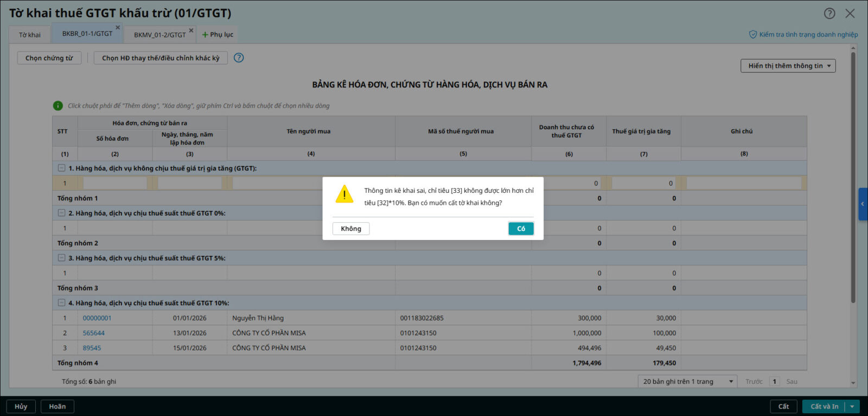Collapse group 2 thuế suất GTGT 0%
Screen dimensions: 868x416
tap(62, 213)
